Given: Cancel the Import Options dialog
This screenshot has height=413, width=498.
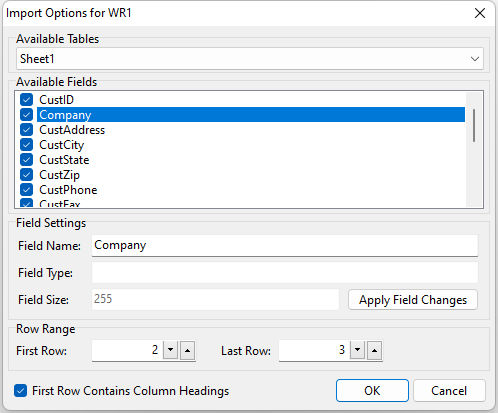Looking at the screenshot, I should (449, 390).
